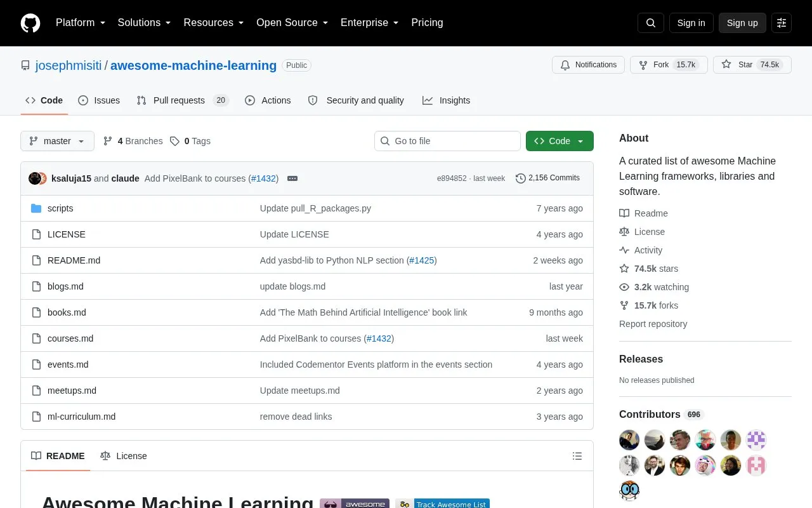Image resolution: width=812 pixels, height=508 pixels.
Task: Open the commit details ellipsis icon
Action: tap(292, 178)
